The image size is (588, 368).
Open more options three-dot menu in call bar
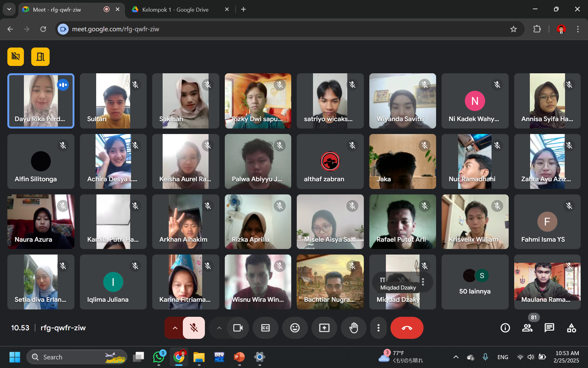pyautogui.click(x=379, y=328)
